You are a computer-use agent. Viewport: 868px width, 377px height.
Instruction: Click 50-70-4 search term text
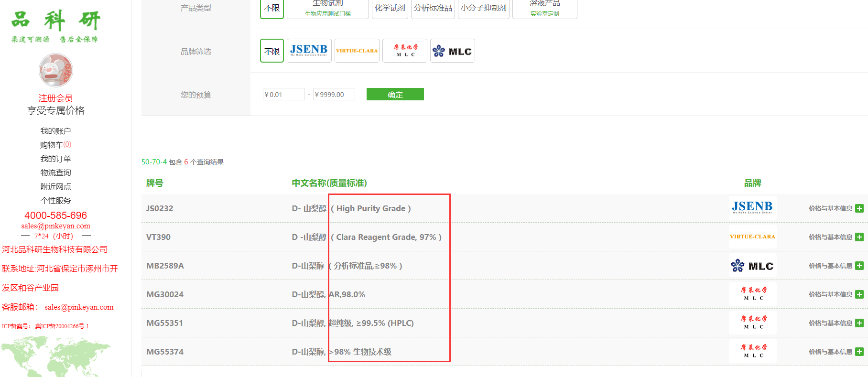tap(154, 162)
